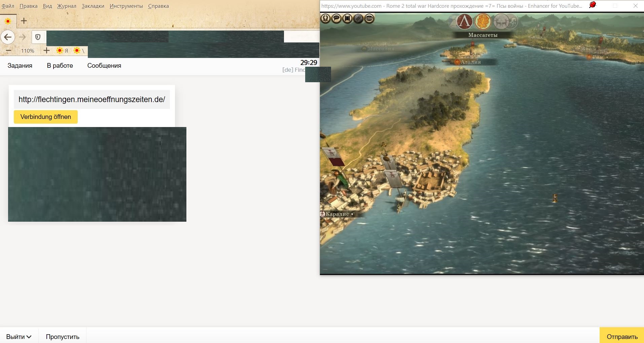The width and height of the screenshot is (644, 343).
Task: Select the grey twin-stags faction emblem
Action: coord(501,22)
